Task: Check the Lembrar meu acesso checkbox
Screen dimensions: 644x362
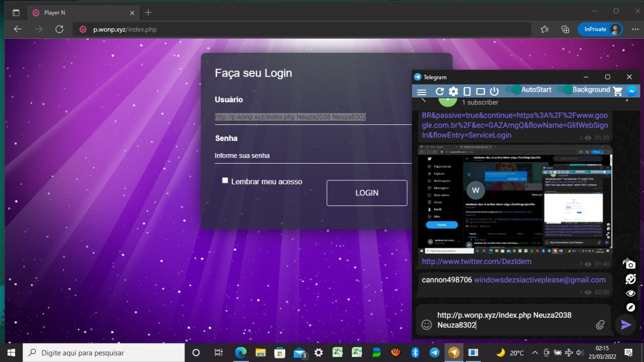Action: point(225,180)
